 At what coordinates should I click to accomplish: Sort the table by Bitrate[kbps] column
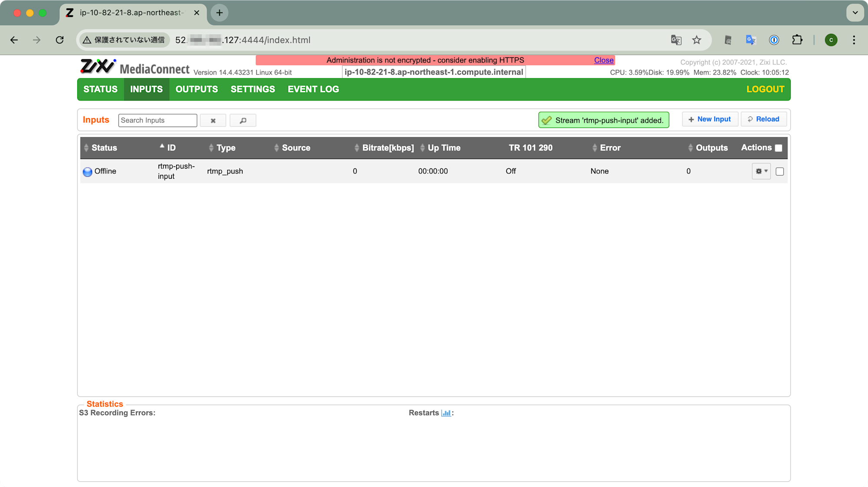(387, 148)
